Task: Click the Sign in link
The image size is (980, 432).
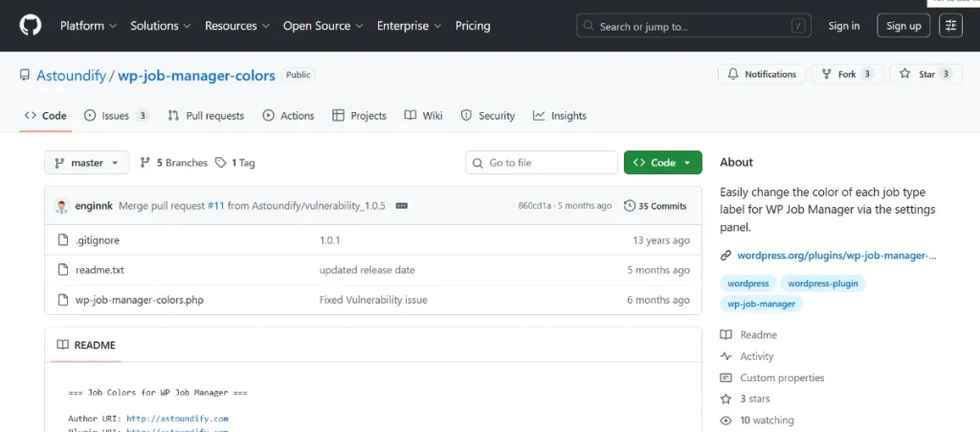Action: [x=844, y=26]
